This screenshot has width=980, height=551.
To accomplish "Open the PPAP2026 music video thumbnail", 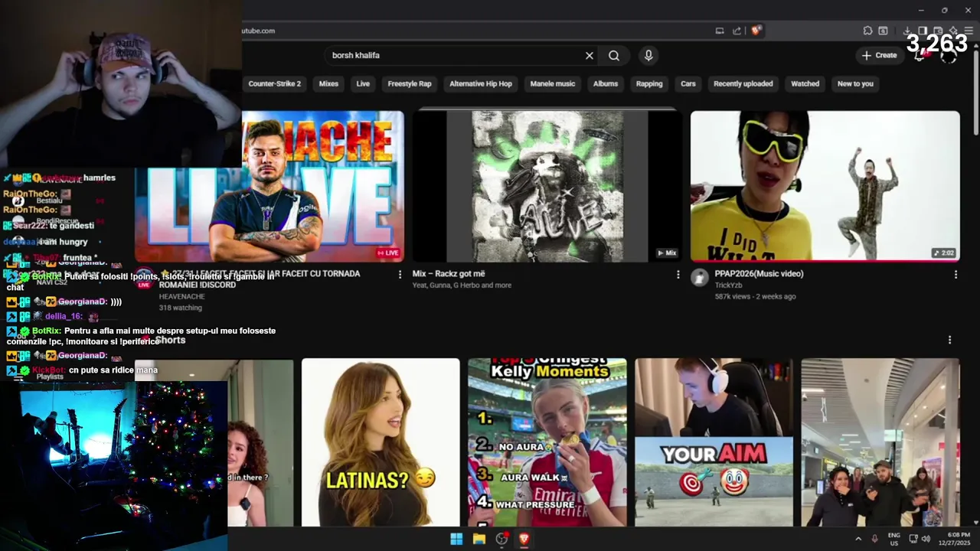I will 825,186.
